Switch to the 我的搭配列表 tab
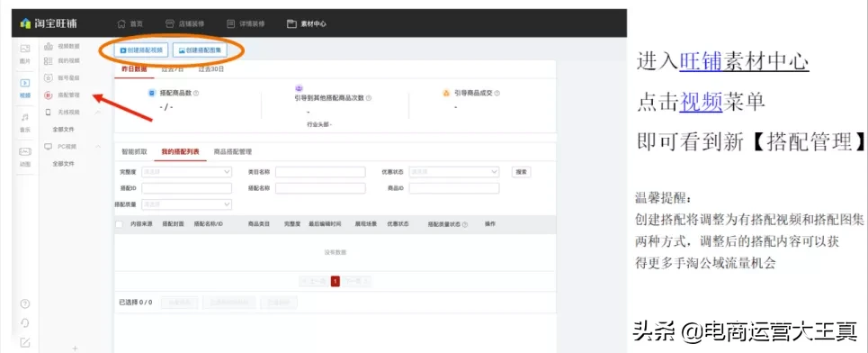Image resolution: width=868 pixels, height=353 pixels. coord(181,151)
